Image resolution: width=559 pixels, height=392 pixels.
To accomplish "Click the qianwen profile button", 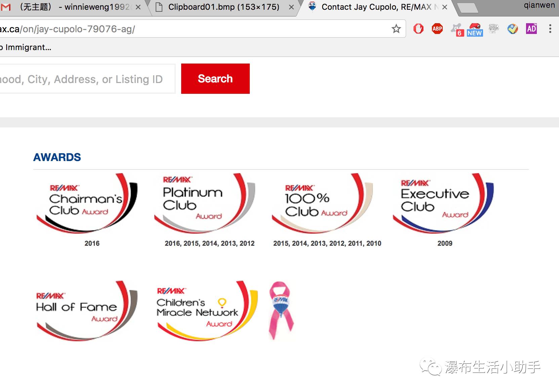I will (x=539, y=5).
